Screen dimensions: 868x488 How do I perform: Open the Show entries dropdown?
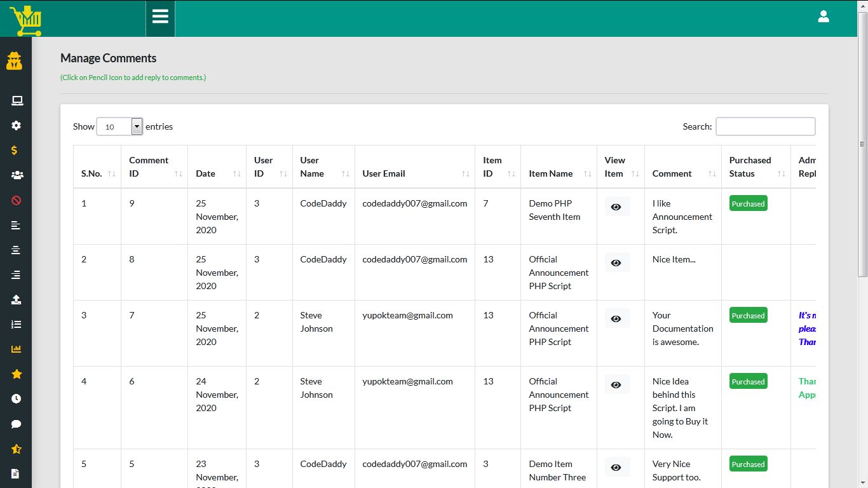pos(136,126)
